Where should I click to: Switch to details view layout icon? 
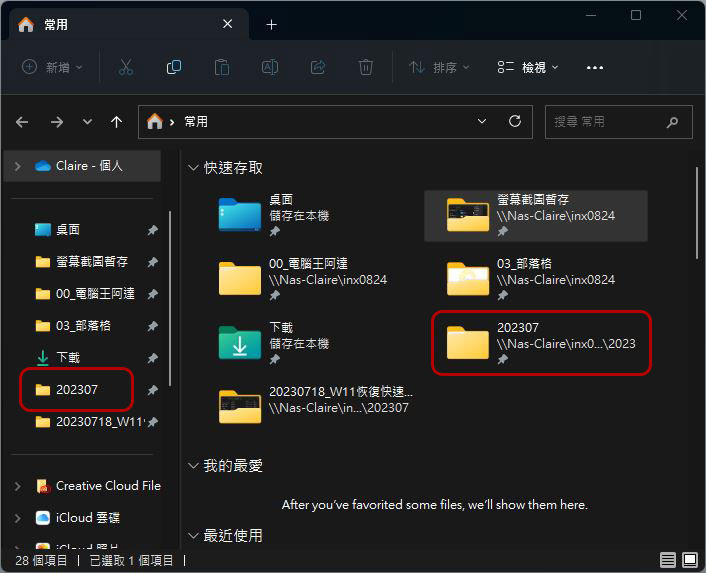tap(667, 560)
